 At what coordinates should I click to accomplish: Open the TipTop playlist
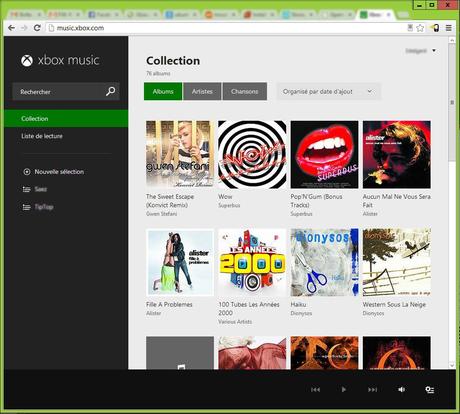point(44,207)
